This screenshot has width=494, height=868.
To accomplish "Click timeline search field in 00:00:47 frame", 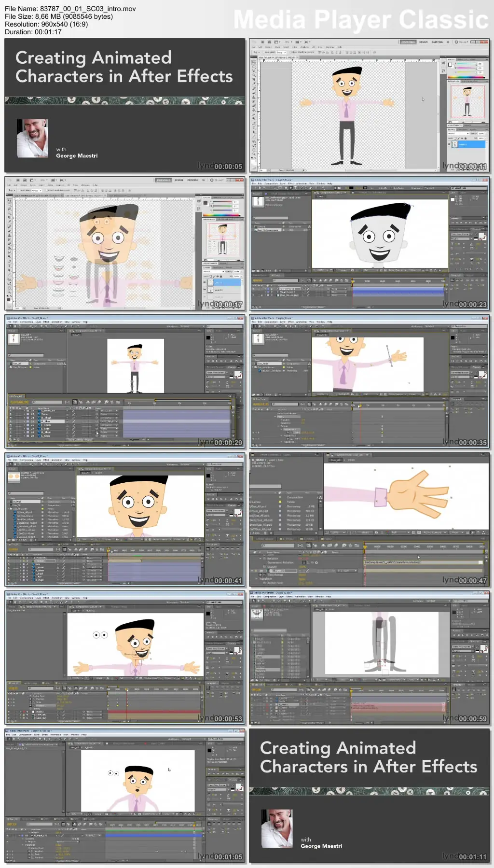I will 278,546.
